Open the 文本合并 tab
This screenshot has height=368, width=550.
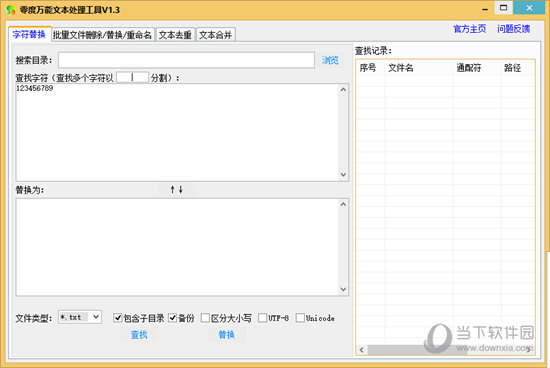pos(215,35)
